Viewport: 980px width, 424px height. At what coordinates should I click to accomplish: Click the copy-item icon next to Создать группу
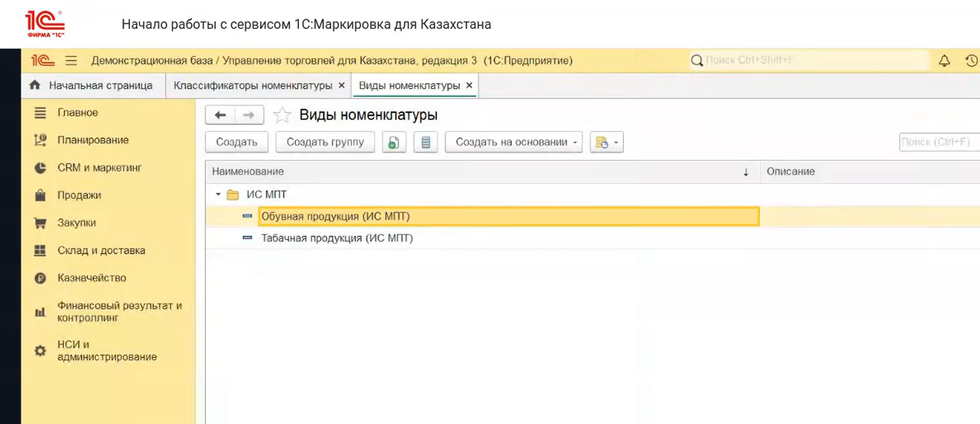tap(394, 142)
